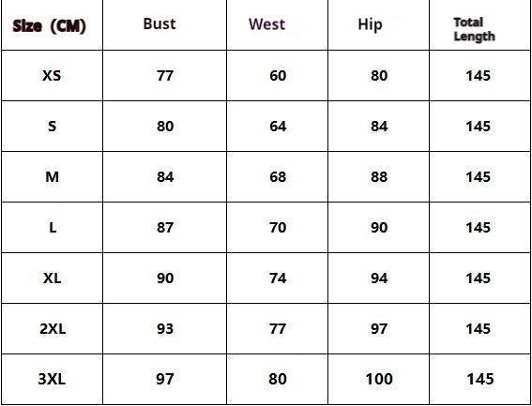
Task: Click bust value 77 for XS
Action: [x=165, y=75]
